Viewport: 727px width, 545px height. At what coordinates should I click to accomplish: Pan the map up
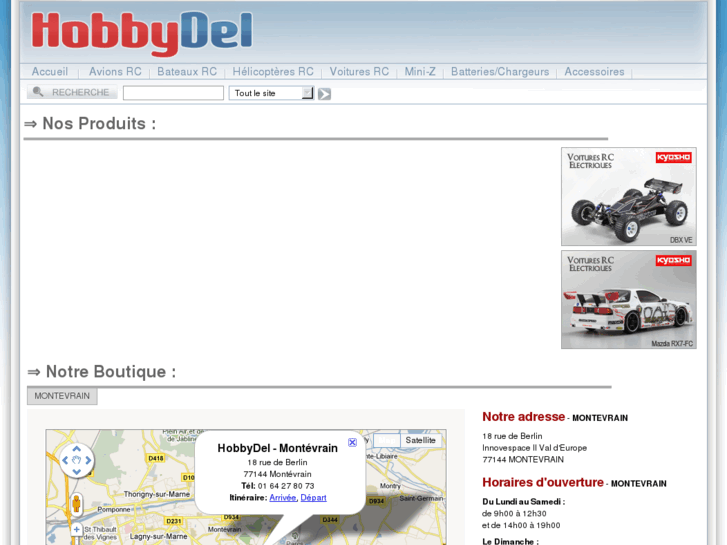point(77,449)
